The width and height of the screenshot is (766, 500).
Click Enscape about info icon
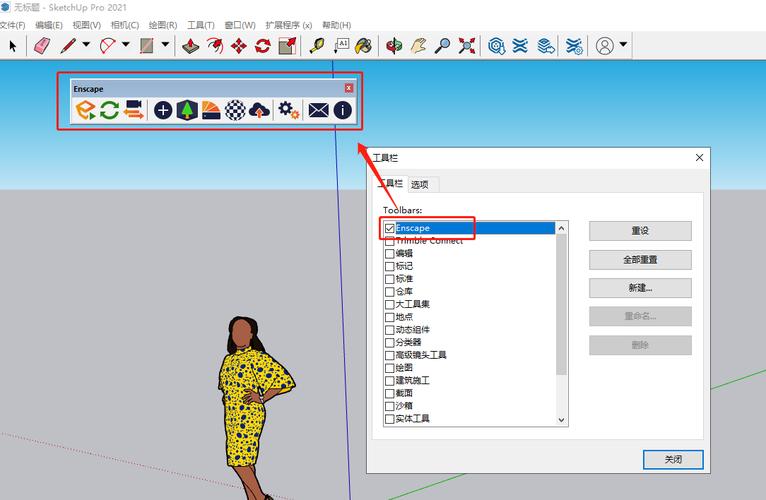(342, 110)
